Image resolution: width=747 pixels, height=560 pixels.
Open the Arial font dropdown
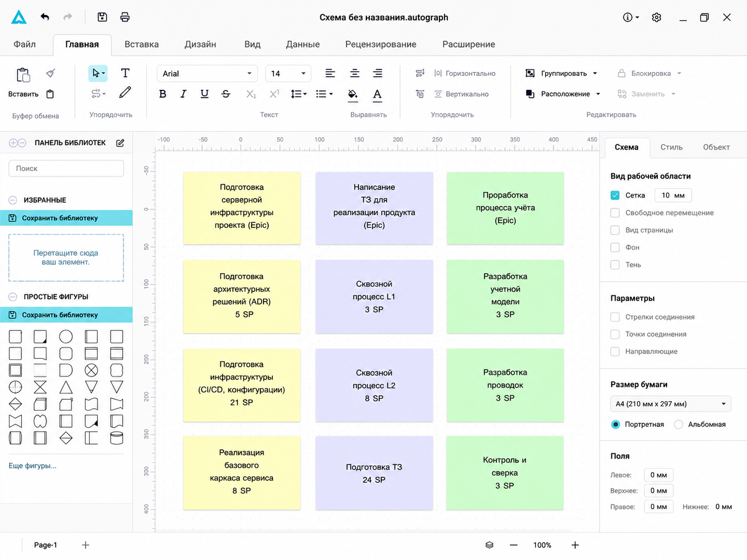207,74
